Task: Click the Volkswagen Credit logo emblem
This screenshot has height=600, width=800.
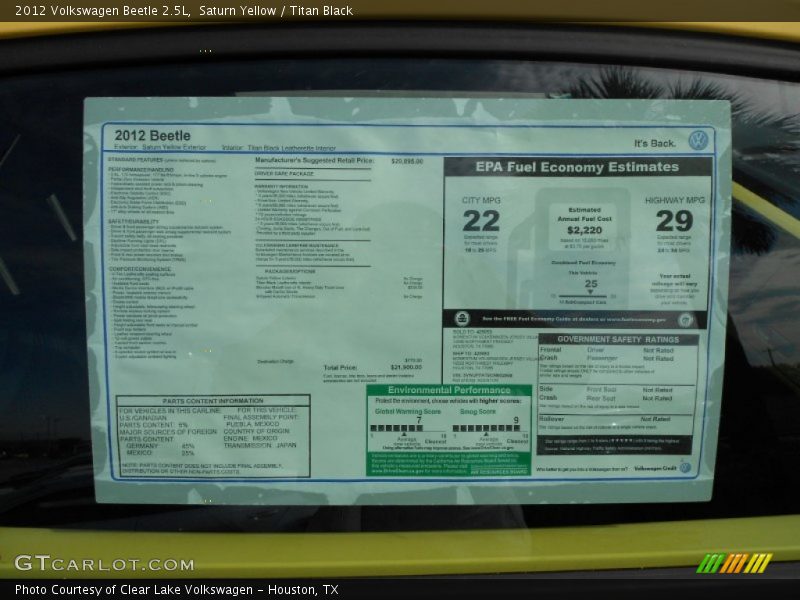Action: coord(685,467)
